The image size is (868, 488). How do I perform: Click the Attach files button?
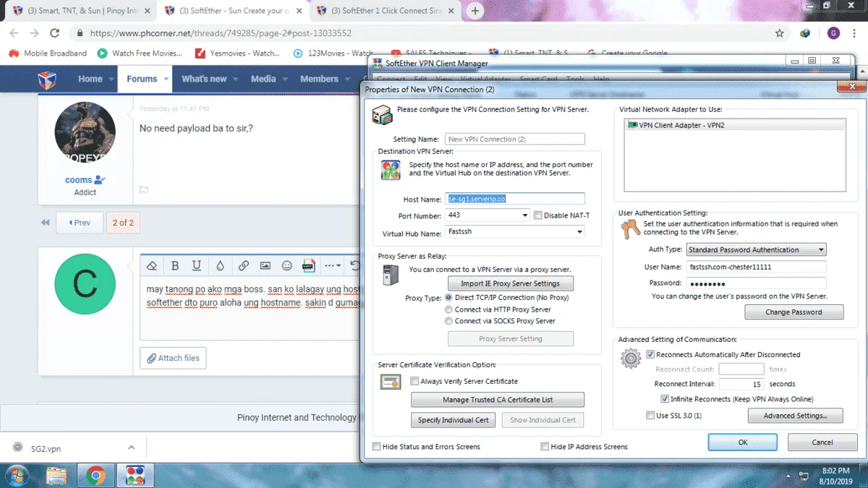173,358
